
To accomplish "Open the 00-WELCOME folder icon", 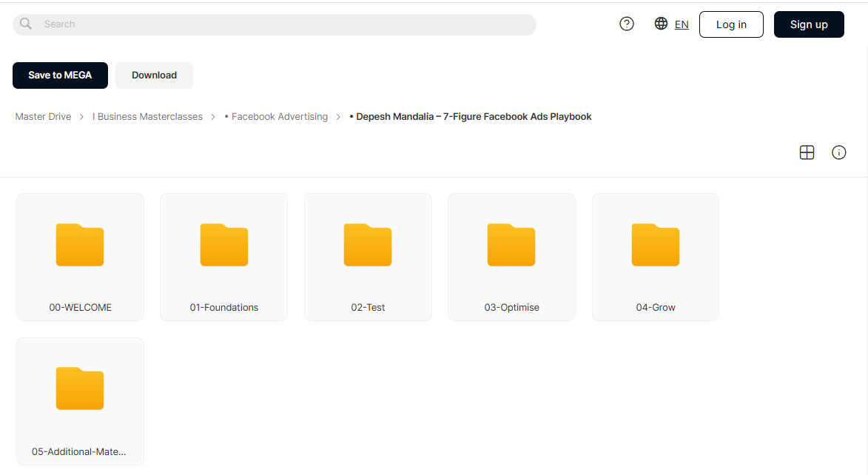I will (80, 245).
